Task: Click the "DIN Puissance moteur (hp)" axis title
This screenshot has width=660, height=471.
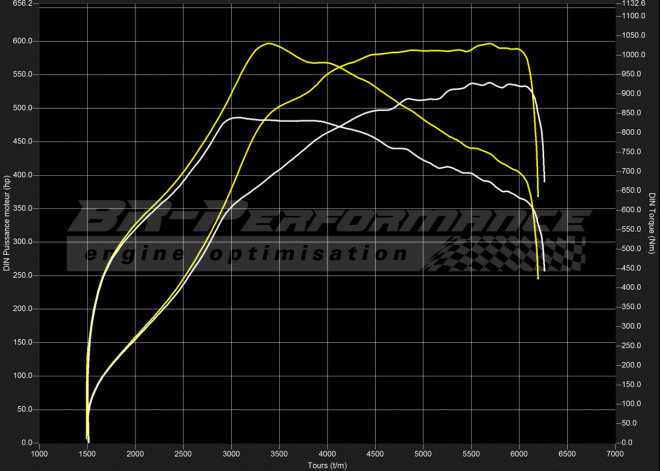Action: (6, 223)
